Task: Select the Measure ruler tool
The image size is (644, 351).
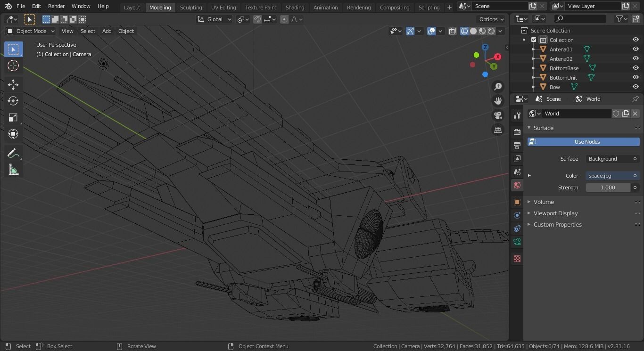Action: click(13, 170)
